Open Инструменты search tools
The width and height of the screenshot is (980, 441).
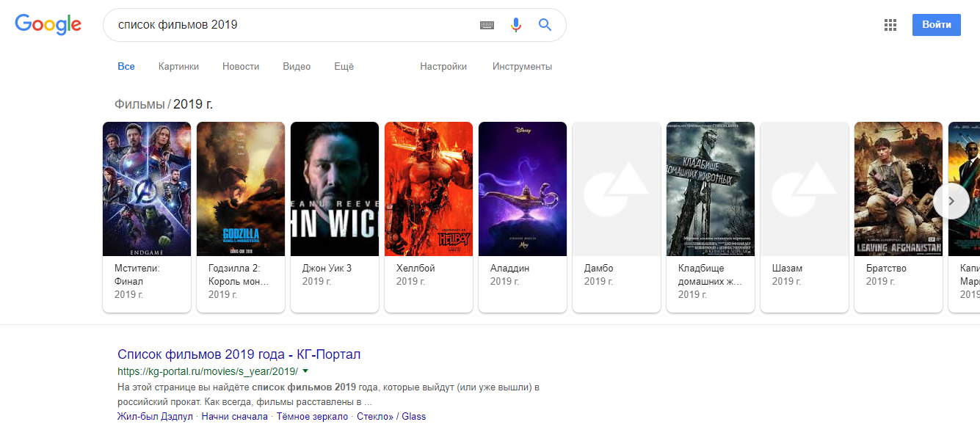522,67
